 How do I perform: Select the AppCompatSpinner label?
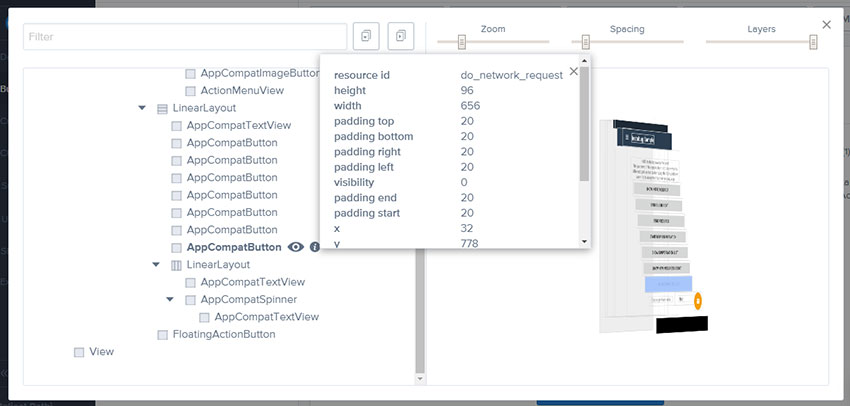coord(248,299)
